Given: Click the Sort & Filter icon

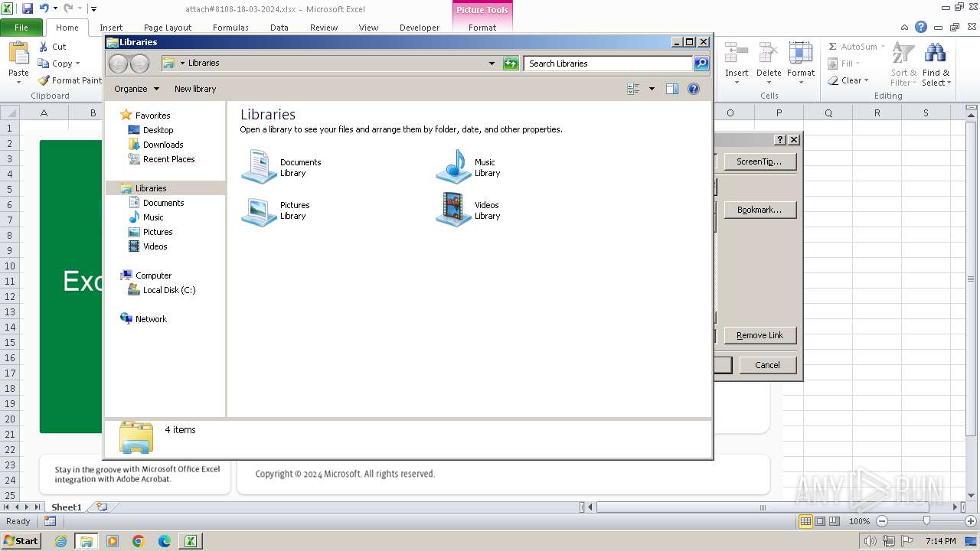Looking at the screenshot, I should (903, 53).
